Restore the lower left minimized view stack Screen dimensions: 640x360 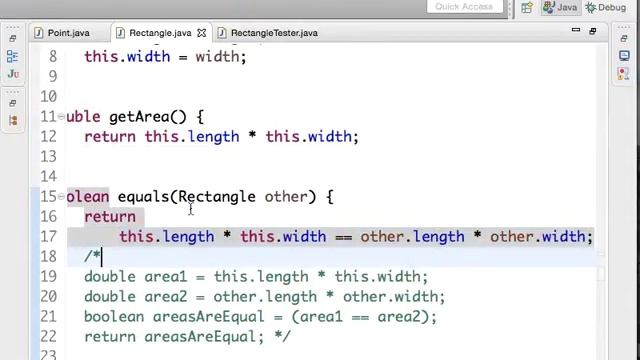click(13, 103)
